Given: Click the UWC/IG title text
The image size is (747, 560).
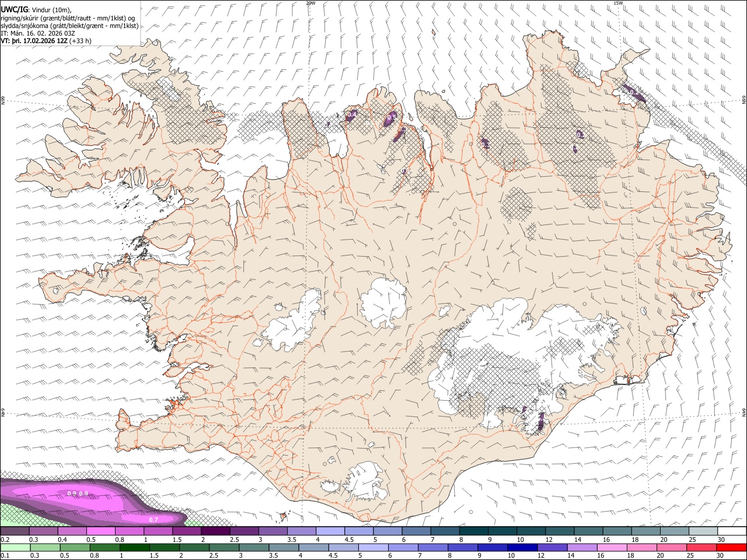Looking at the screenshot, I should tap(14, 10).
